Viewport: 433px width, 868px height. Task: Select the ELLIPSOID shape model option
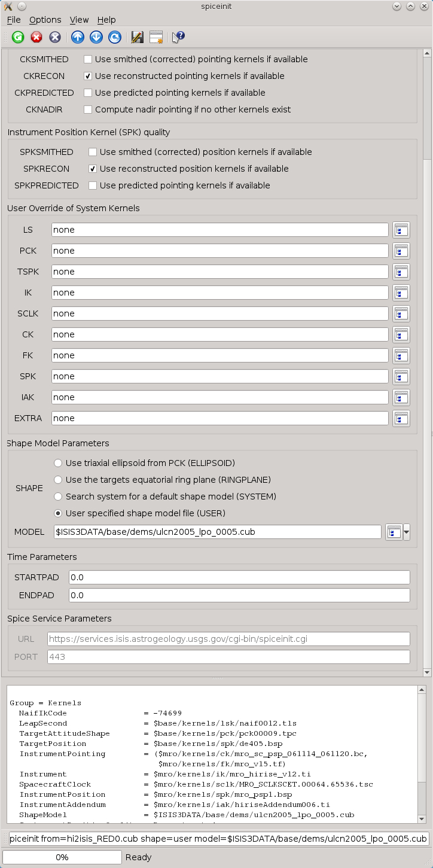point(58,462)
